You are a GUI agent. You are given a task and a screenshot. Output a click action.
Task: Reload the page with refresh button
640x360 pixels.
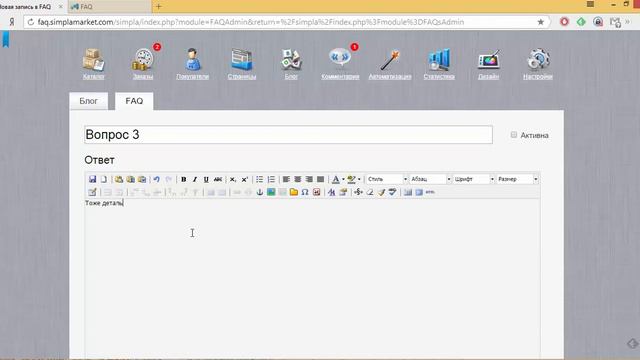coord(31,22)
